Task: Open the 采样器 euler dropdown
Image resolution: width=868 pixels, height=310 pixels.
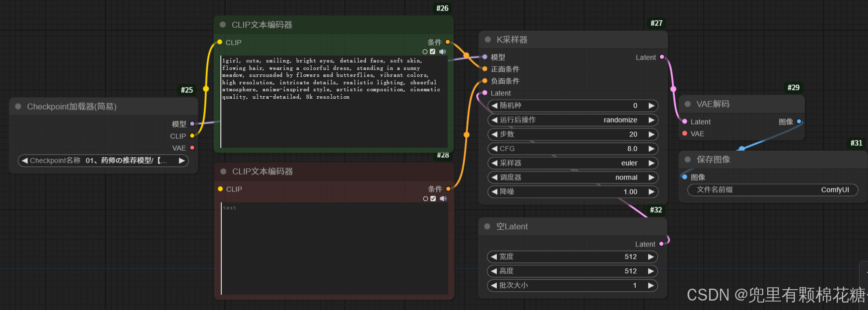Action: point(573,163)
